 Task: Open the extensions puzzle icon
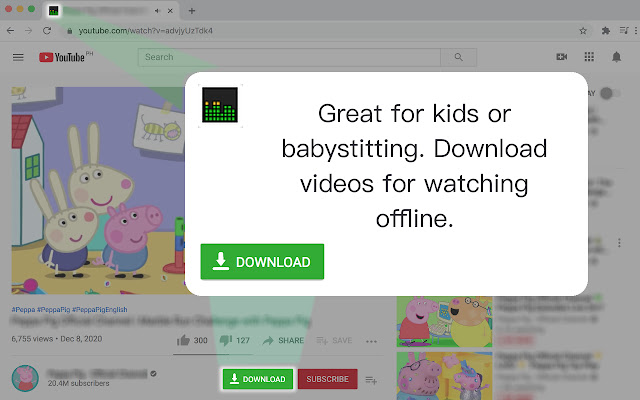pyautogui.click(x=606, y=31)
